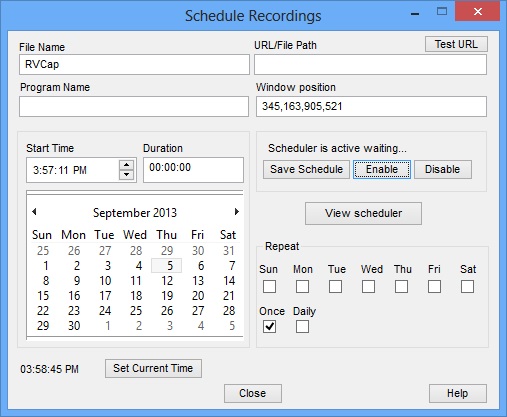The height and width of the screenshot is (417, 507).
Task: Go to next month in calendar
Action: coord(237,212)
